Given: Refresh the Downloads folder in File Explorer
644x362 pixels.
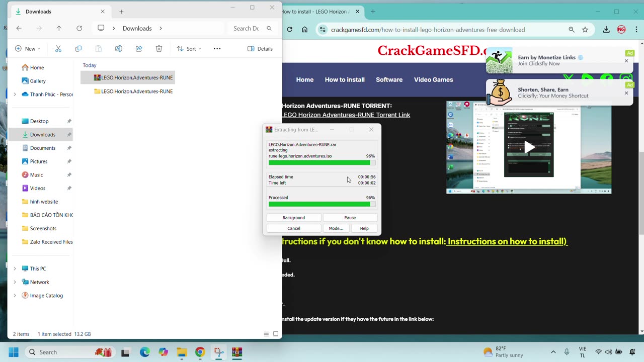Looking at the screenshot, I should tap(79, 29).
